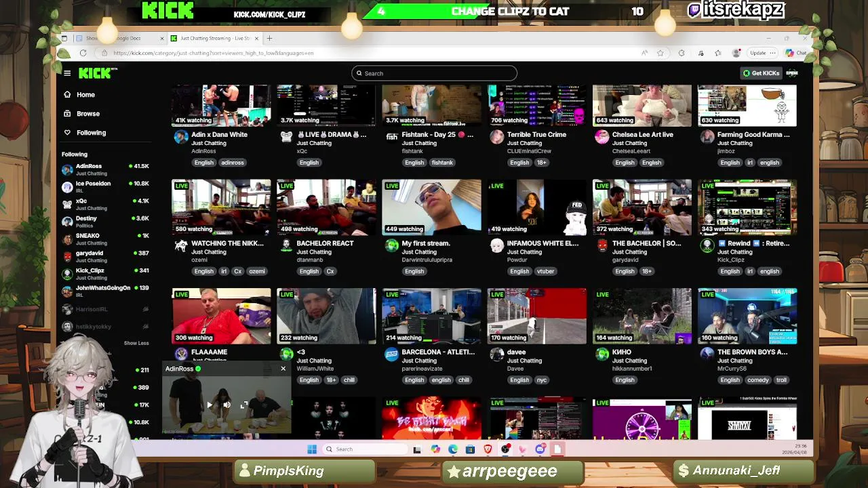868x488 pixels.
Task: Open BACHELOR REACT stream title
Action: [x=325, y=243]
